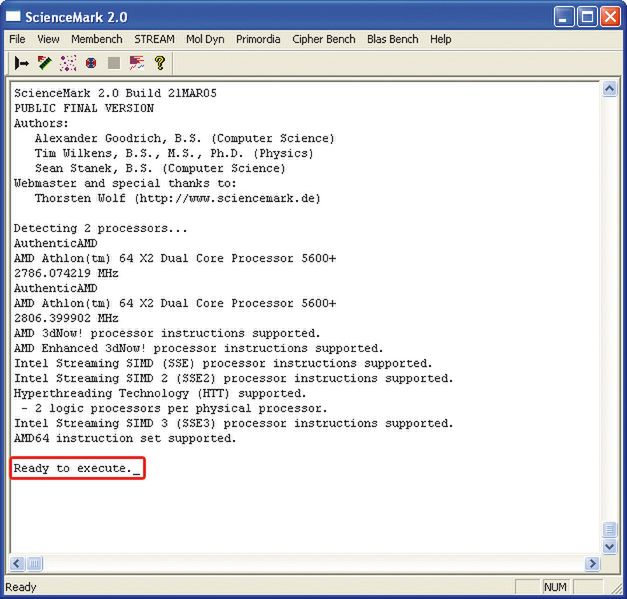This screenshot has width=627, height=599.
Task: Open the results chart toolbar icon
Action: tap(137, 63)
